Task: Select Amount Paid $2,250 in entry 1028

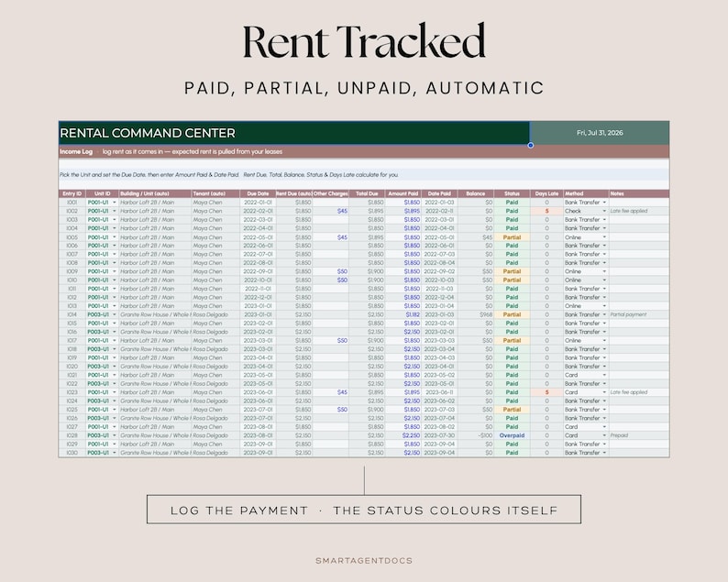Action: 403,435
